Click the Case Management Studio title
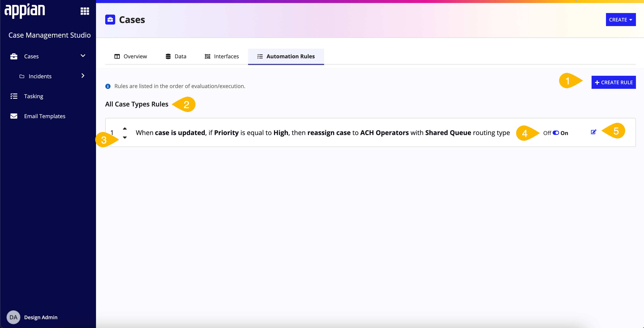The width and height of the screenshot is (644, 328). 50,35
